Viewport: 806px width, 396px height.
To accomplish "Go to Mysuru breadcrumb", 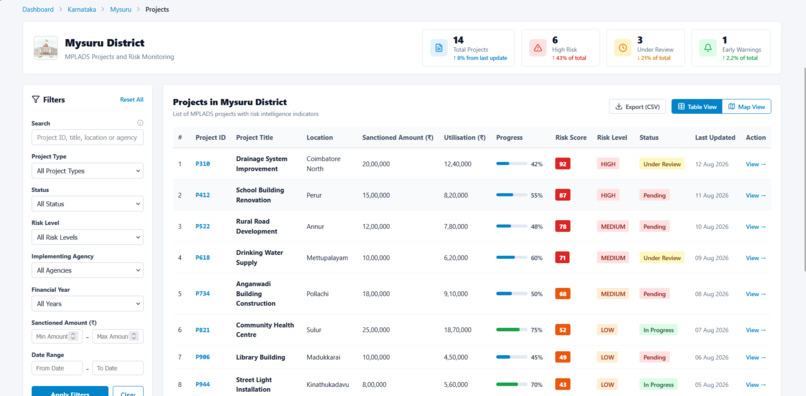I will (x=121, y=9).
